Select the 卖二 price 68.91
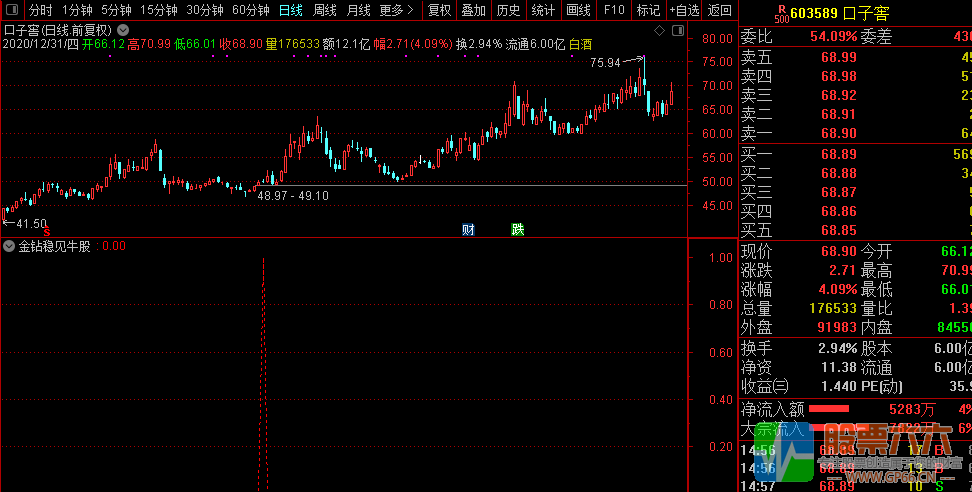Screen dimensions: 972x492 (839, 115)
